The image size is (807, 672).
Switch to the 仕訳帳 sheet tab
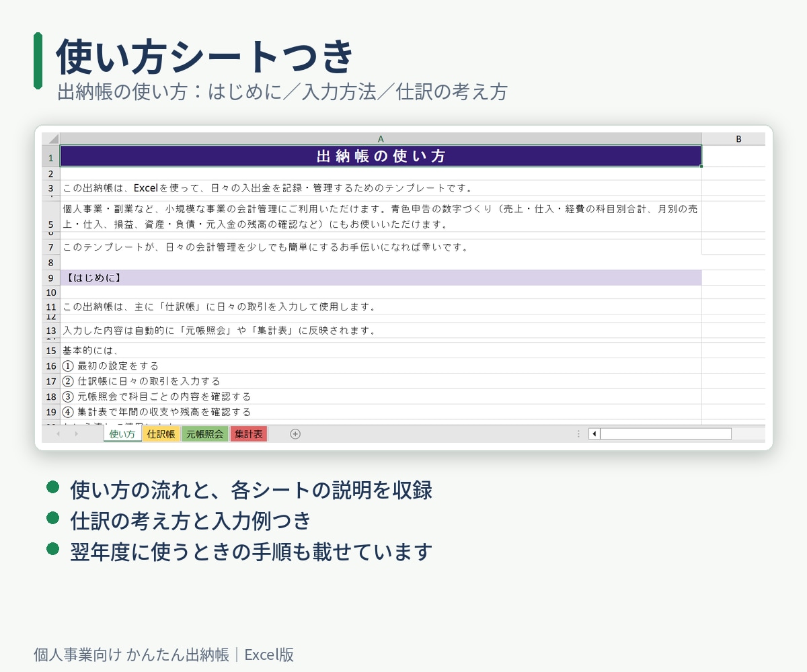point(161,434)
